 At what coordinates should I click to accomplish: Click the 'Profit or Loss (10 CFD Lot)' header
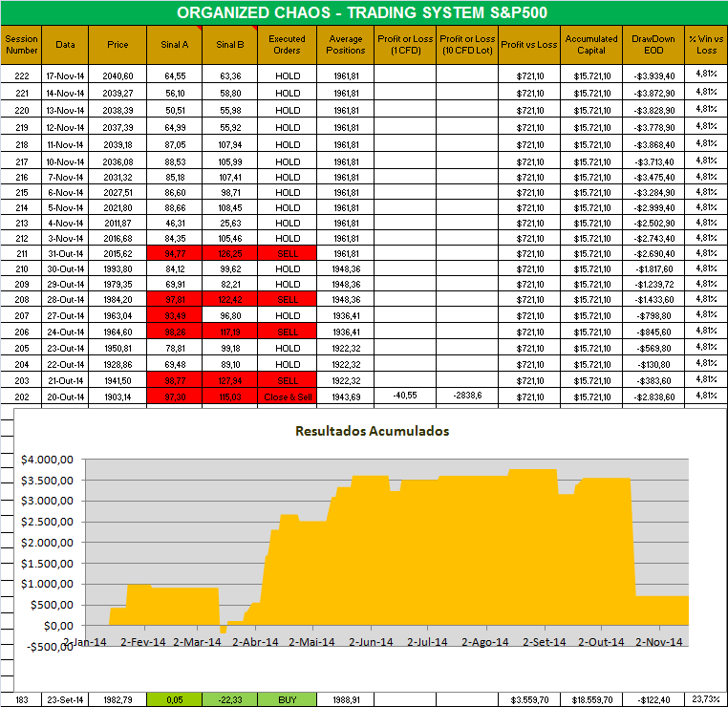point(467,45)
